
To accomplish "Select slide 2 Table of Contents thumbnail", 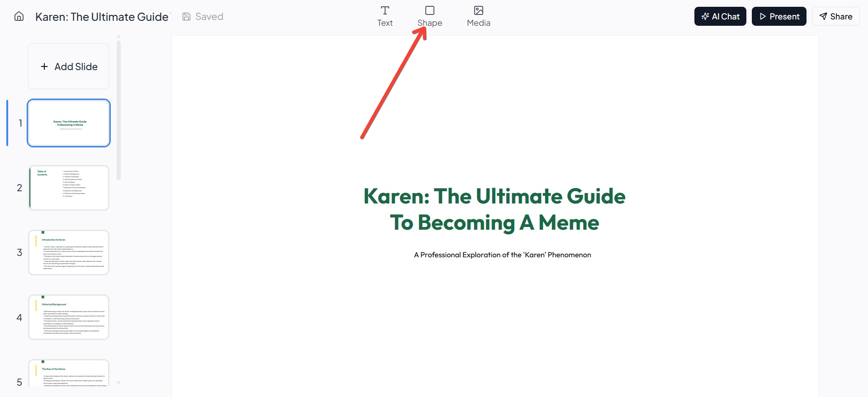I will tap(69, 188).
